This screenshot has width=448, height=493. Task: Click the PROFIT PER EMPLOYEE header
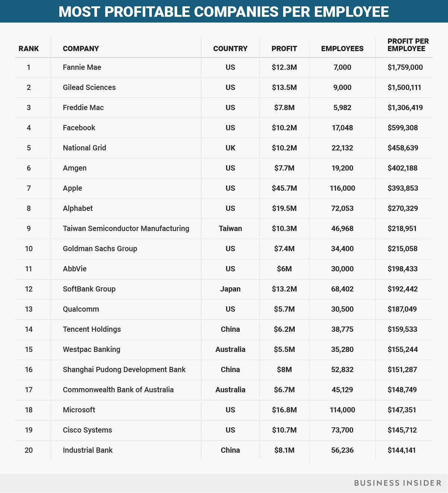[x=408, y=45]
